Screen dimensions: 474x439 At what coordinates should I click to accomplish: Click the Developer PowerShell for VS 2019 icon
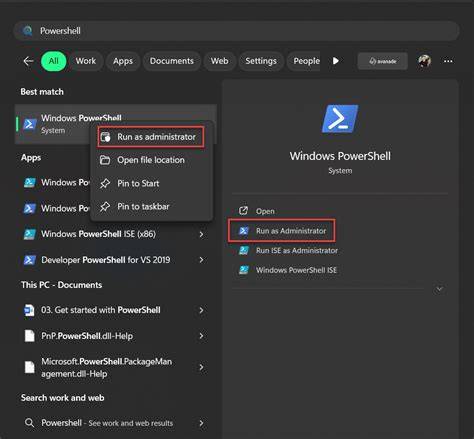coord(29,260)
